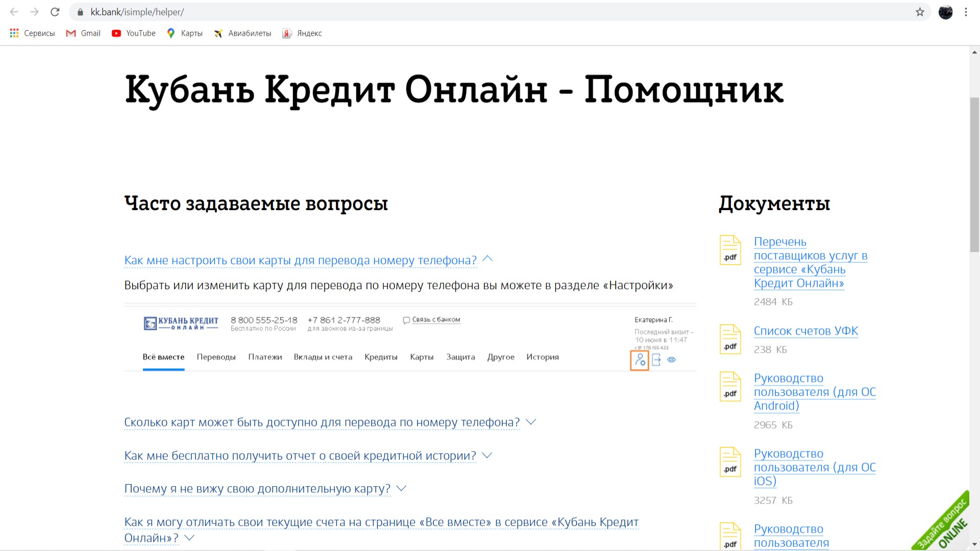Click the scrollbar up arrow

[974, 52]
